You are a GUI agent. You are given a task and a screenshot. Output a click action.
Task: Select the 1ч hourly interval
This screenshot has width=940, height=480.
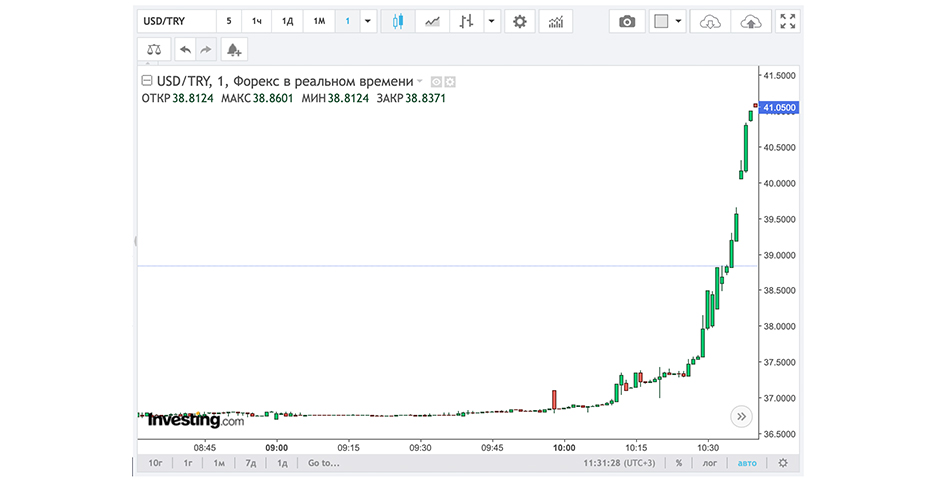tap(257, 22)
